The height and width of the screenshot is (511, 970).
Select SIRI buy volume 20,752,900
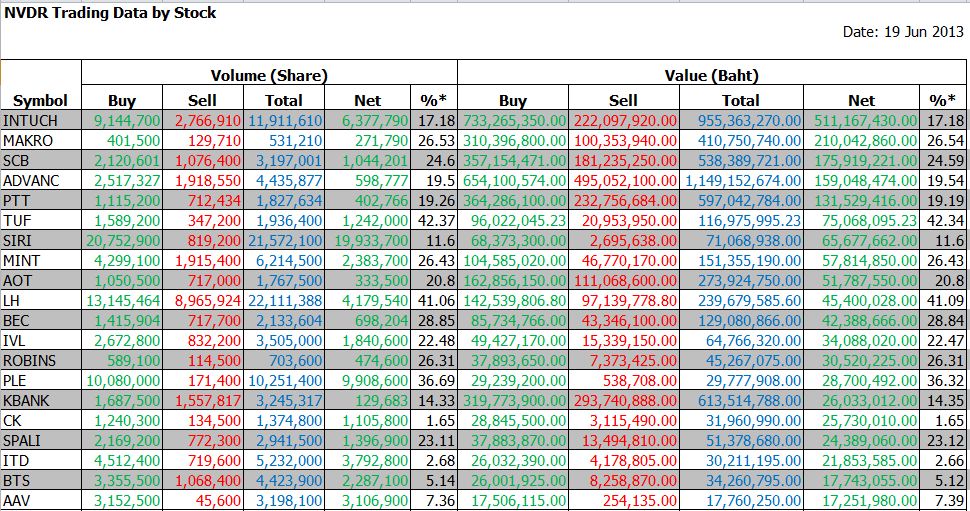(122, 241)
